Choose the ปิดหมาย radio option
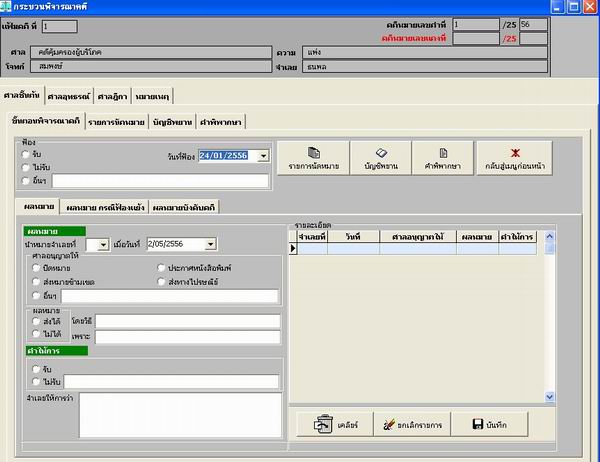 click(x=36, y=268)
